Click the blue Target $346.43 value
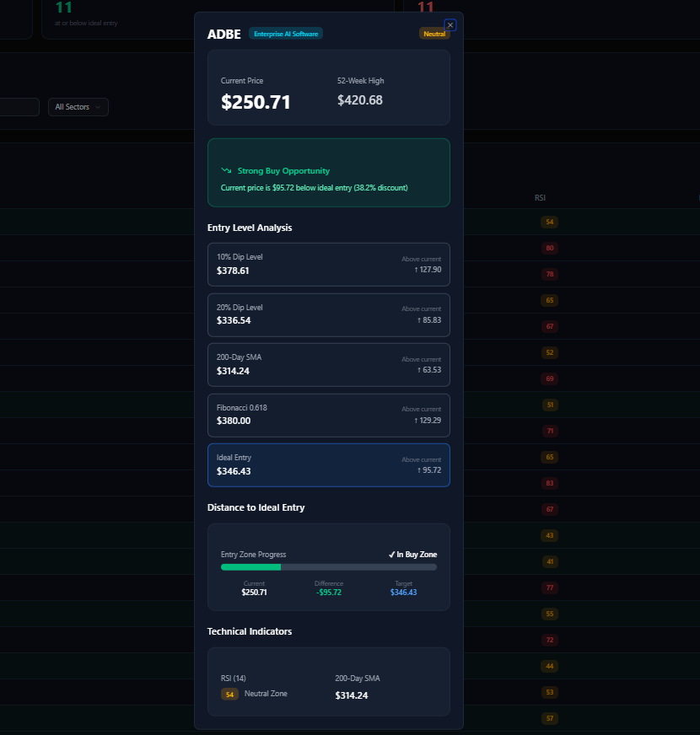This screenshot has height=735, width=700. (403, 593)
